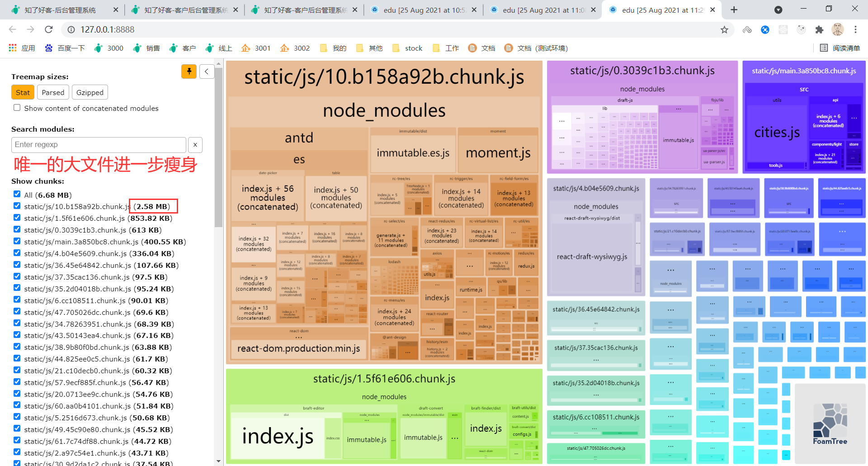
Task: Bookmark this page with the star icon
Action: pyautogui.click(x=724, y=29)
